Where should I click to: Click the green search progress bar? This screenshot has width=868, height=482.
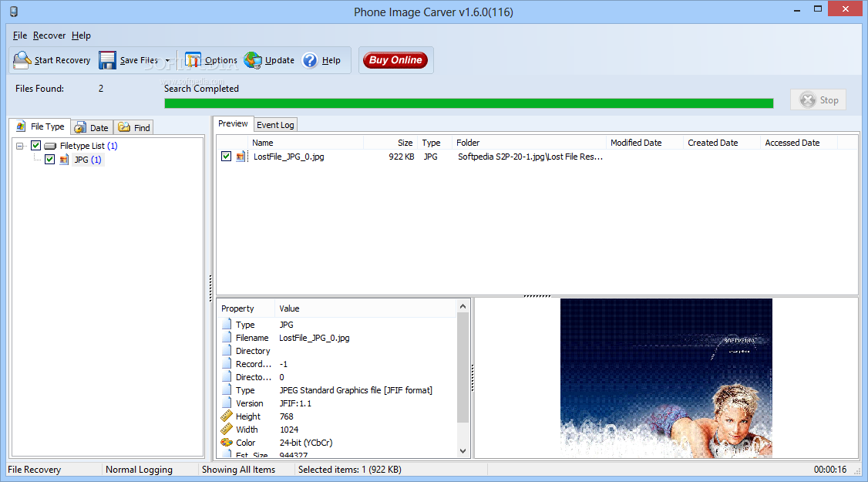click(x=469, y=103)
